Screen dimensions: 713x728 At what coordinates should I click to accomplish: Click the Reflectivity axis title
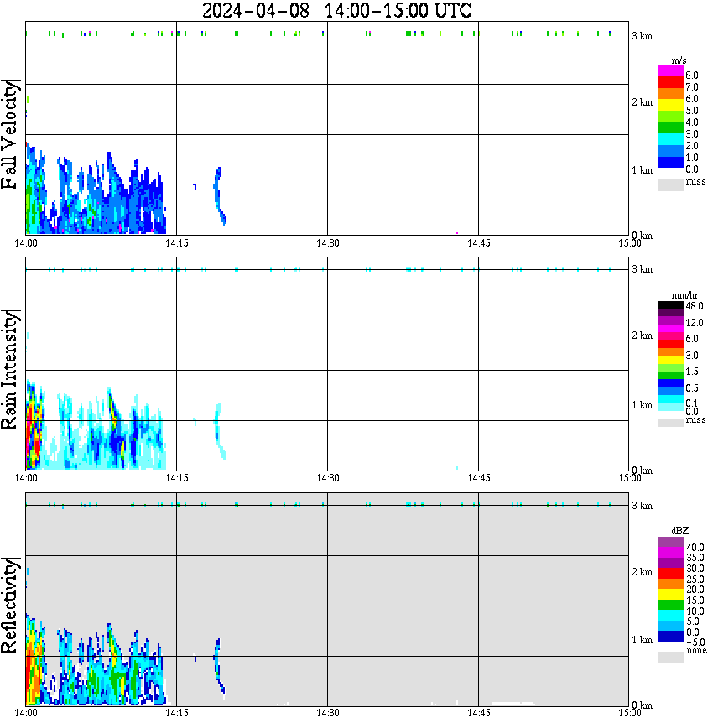coord(10,606)
